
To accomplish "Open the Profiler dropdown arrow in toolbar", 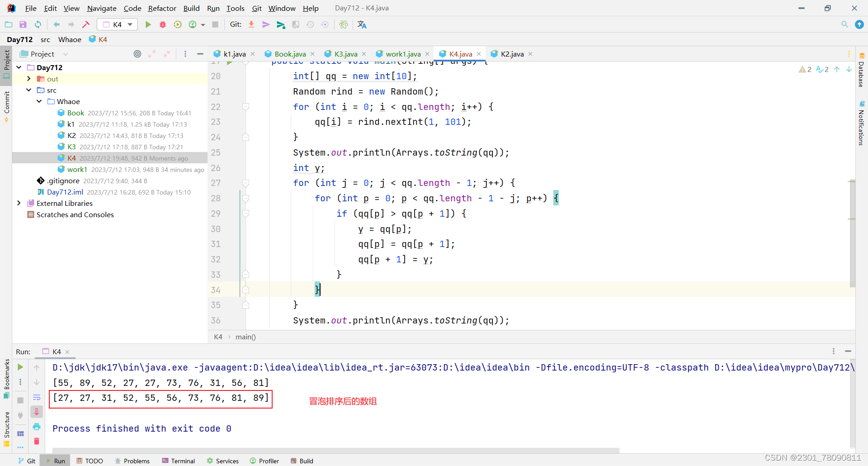I will (203, 25).
